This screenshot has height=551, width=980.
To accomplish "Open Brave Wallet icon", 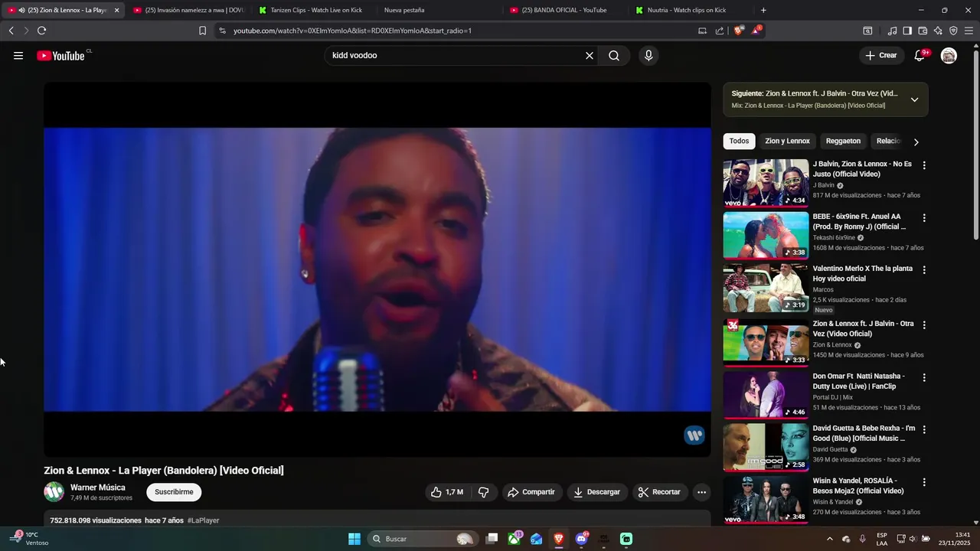I will 923,31.
